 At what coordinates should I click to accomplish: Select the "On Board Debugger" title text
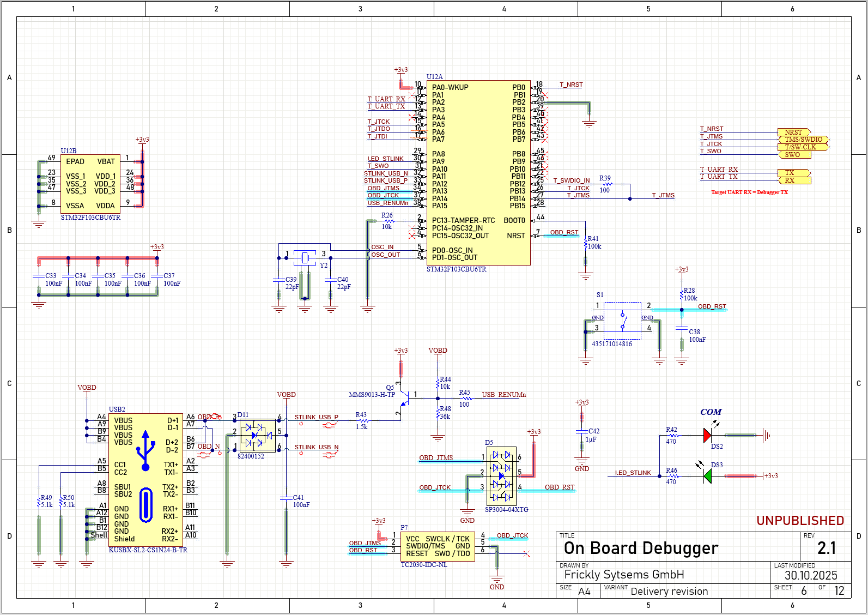pyautogui.click(x=641, y=548)
